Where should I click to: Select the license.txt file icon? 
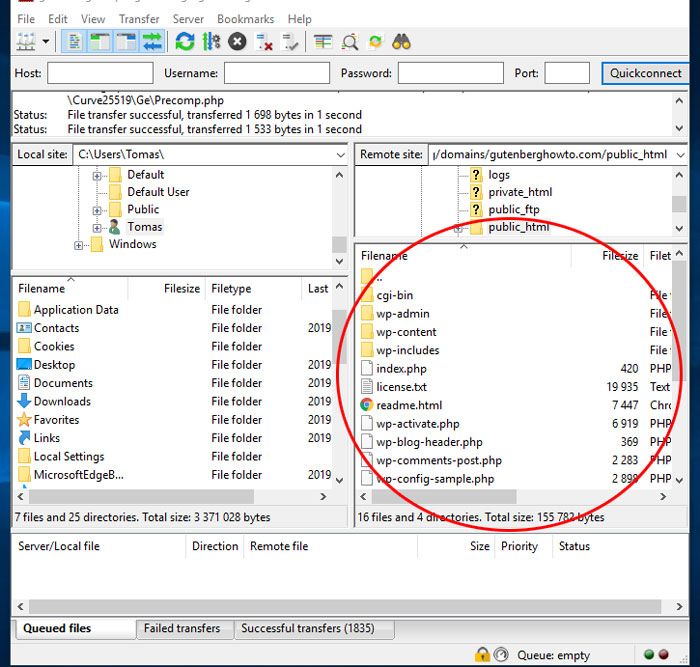(367, 387)
